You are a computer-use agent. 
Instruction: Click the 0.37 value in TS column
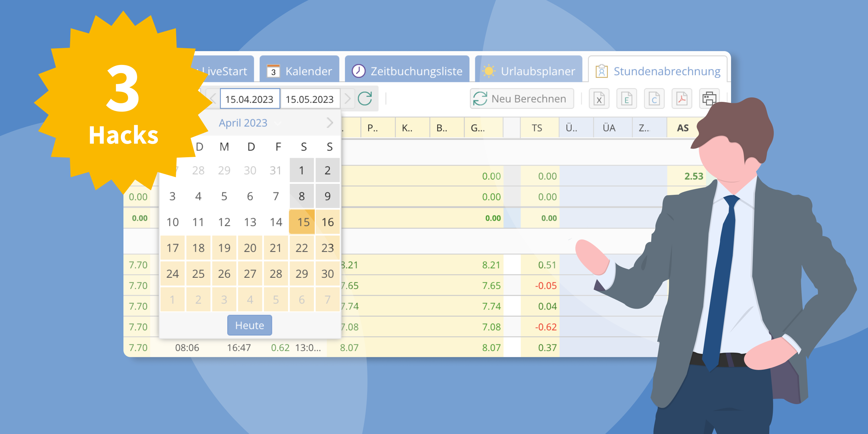tap(547, 348)
